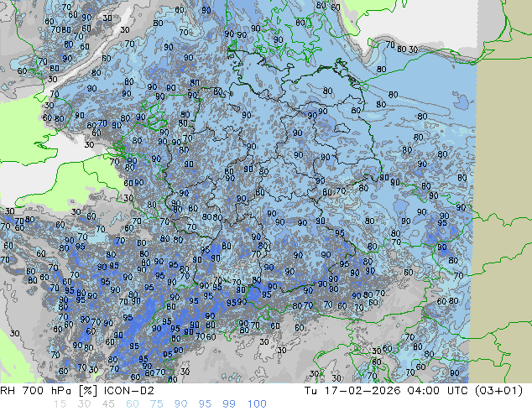Click the "RH 700 hPa [%]" map title
This screenshot has height=411, width=532.
[50, 391]
